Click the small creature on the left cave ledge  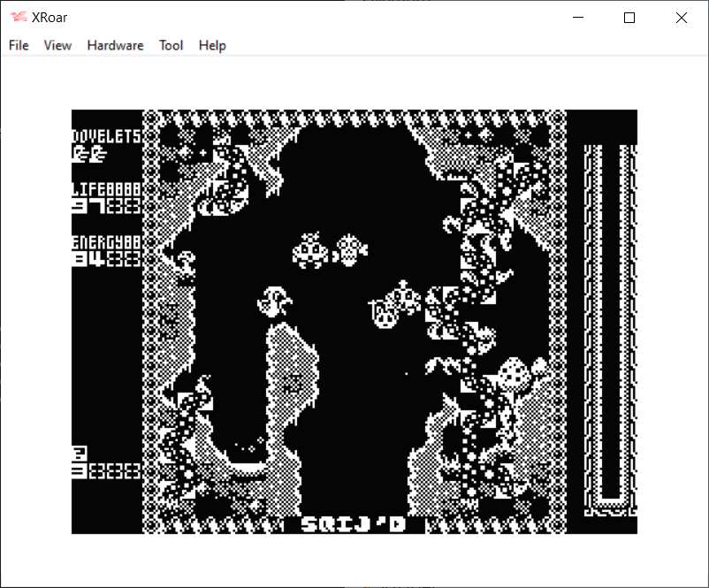[185, 263]
